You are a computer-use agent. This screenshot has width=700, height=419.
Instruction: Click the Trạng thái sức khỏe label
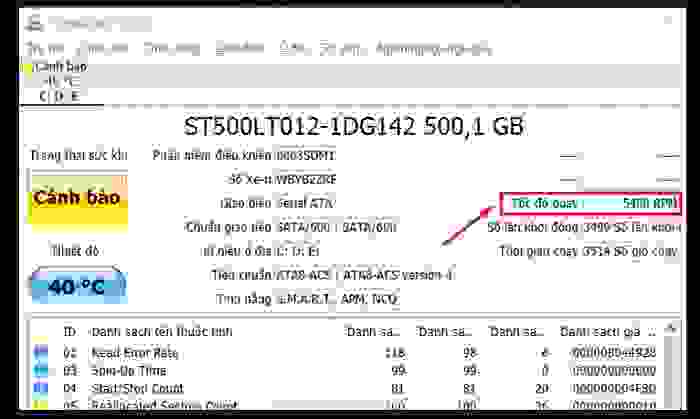pyautogui.click(x=79, y=155)
